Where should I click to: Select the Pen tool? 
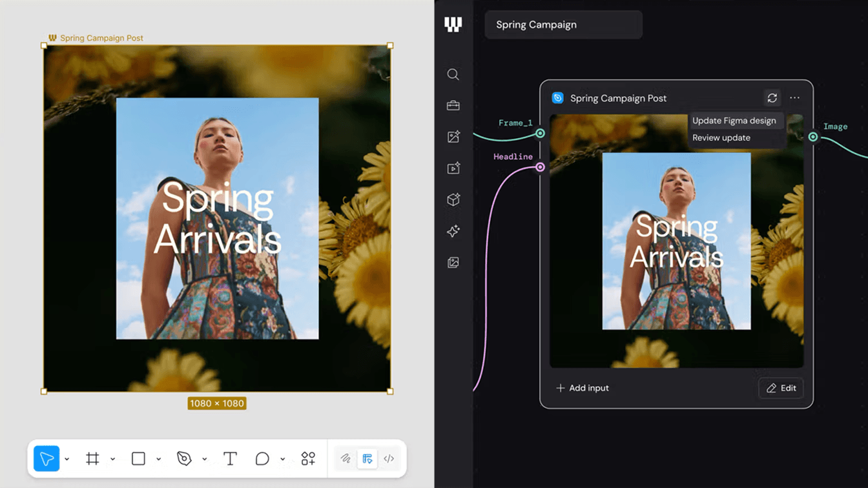[184, 458]
